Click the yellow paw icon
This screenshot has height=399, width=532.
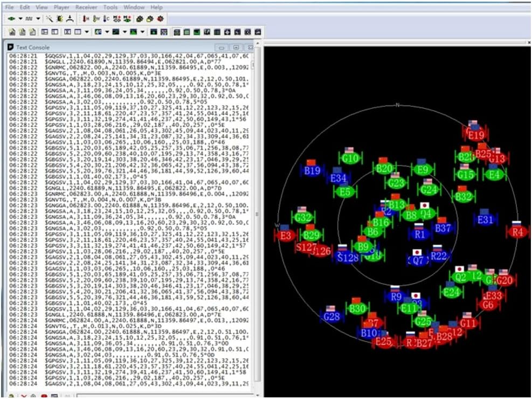150,19
